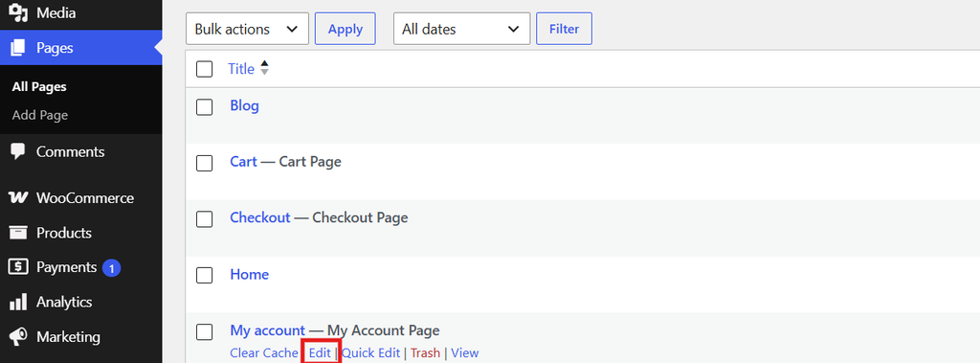Viewport: 980px width, 363px height.
Task: Open the Cart page link
Action: (x=243, y=162)
